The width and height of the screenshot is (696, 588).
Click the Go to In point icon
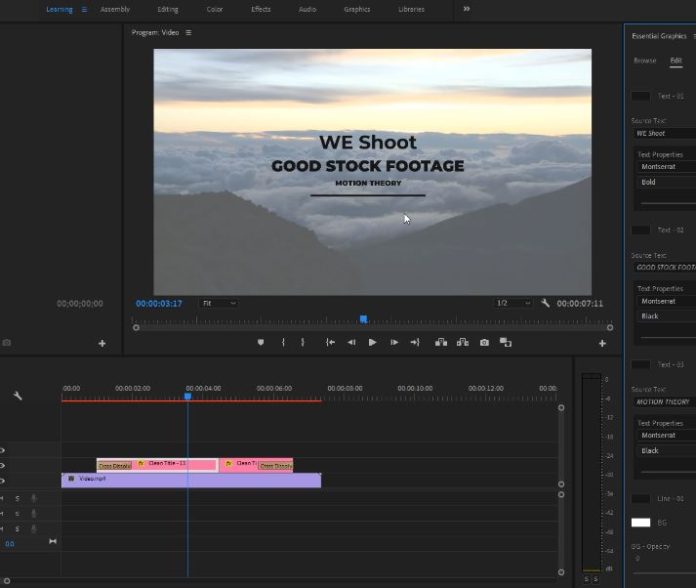329,342
